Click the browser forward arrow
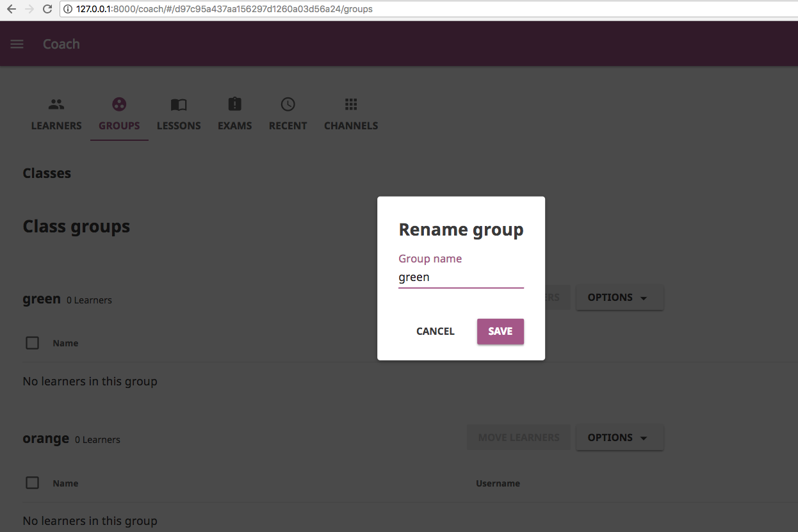The height and width of the screenshot is (532, 798). click(29, 9)
